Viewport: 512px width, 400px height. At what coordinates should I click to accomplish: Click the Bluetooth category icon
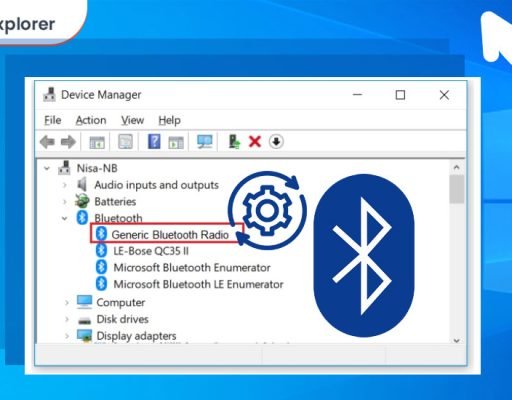(82, 217)
